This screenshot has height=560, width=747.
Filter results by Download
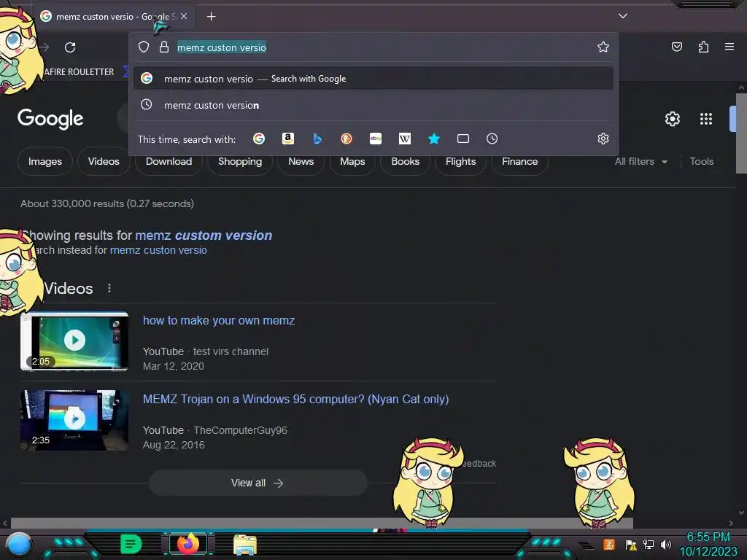(x=169, y=161)
